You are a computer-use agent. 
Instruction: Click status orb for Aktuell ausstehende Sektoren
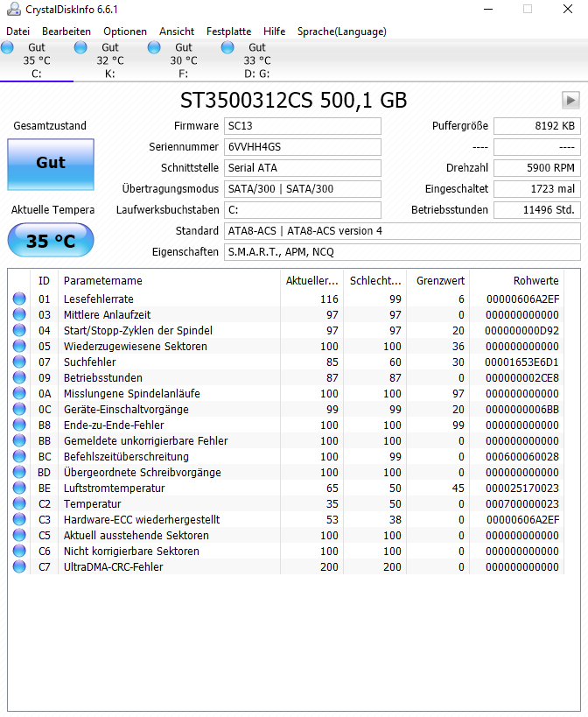pyautogui.click(x=19, y=536)
